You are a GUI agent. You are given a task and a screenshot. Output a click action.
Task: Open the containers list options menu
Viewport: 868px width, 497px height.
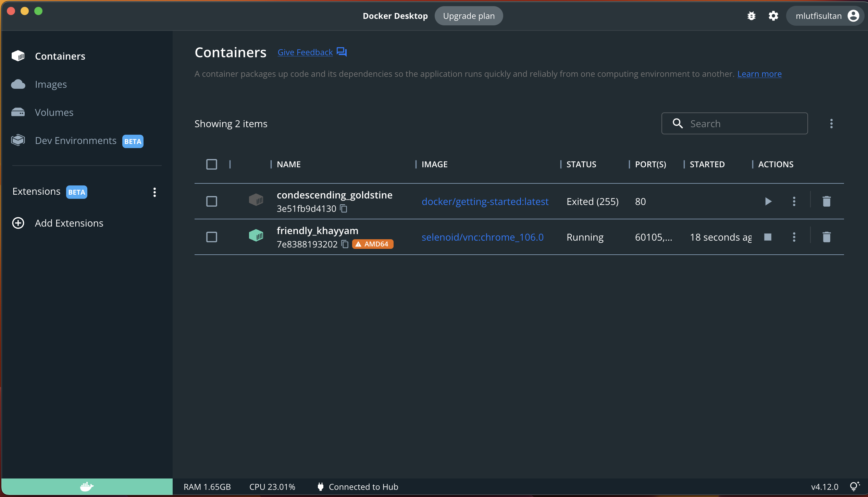[831, 123]
